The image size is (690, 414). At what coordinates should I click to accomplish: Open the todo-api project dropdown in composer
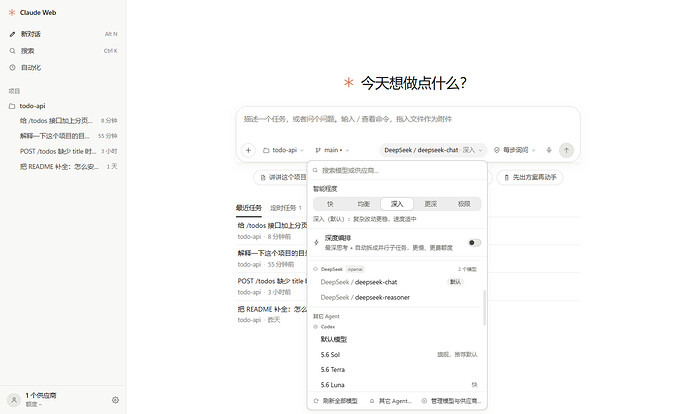pyautogui.click(x=283, y=150)
